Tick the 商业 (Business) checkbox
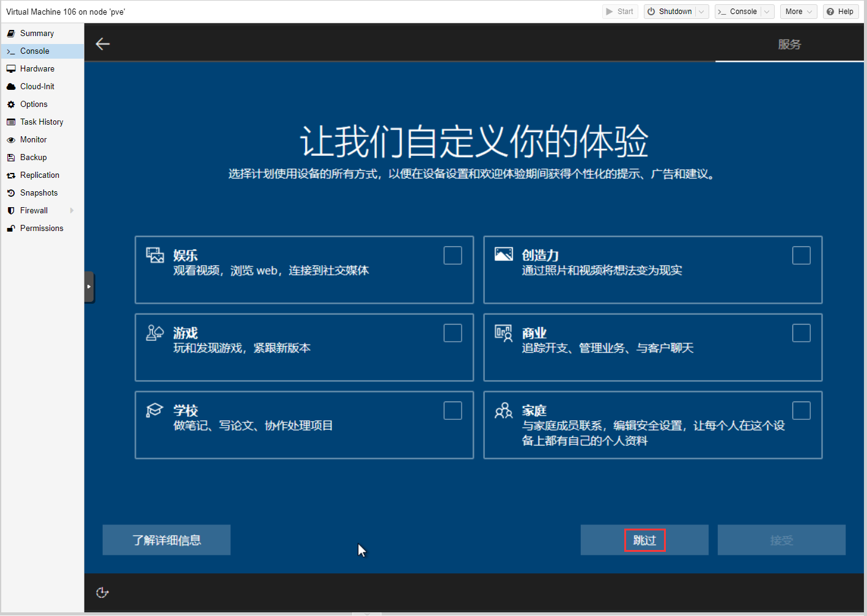867x616 pixels. tap(801, 333)
